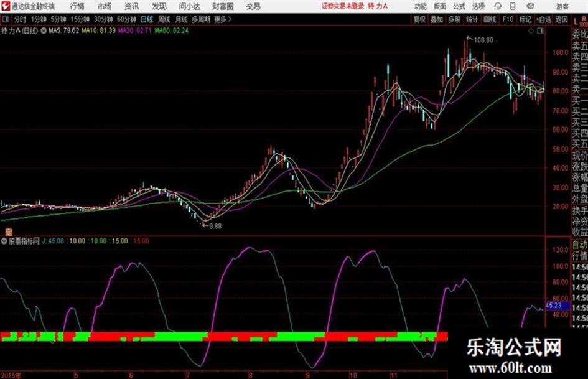Click the round settings icon beside 特力A(日线)
Screen dimensions: 588x379
click(44, 30)
